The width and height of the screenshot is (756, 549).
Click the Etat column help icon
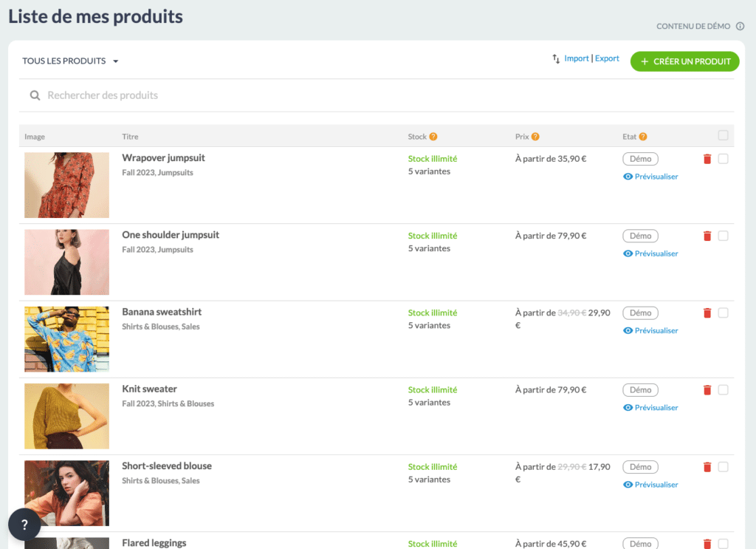click(643, 137)
